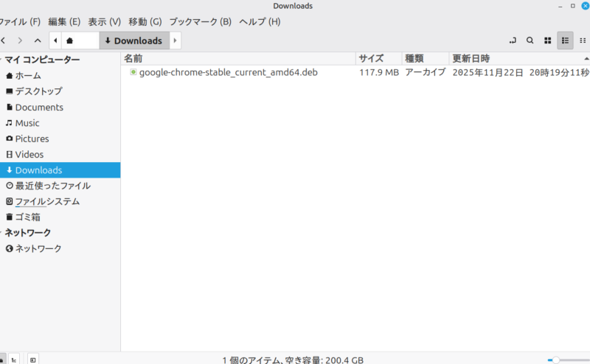Click the back navigation arrow
The height and width of the screenshot is (364, 590).
(4, 41)
